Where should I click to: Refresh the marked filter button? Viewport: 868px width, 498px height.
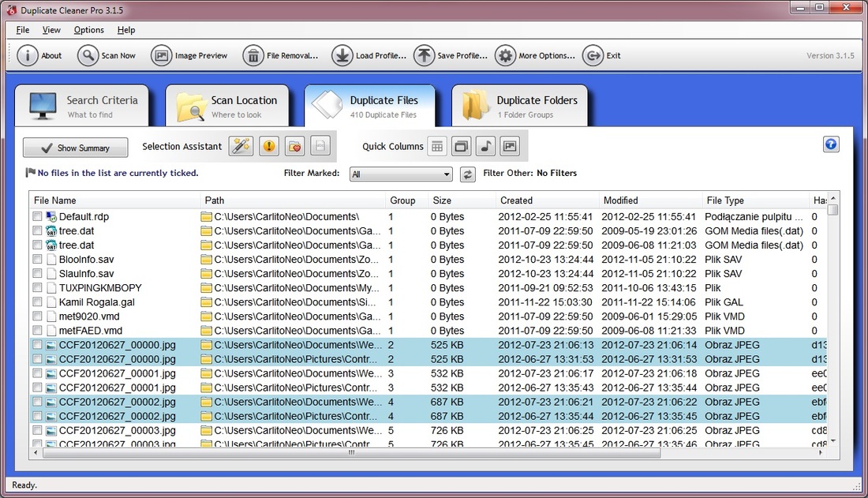tap(468, 174)
